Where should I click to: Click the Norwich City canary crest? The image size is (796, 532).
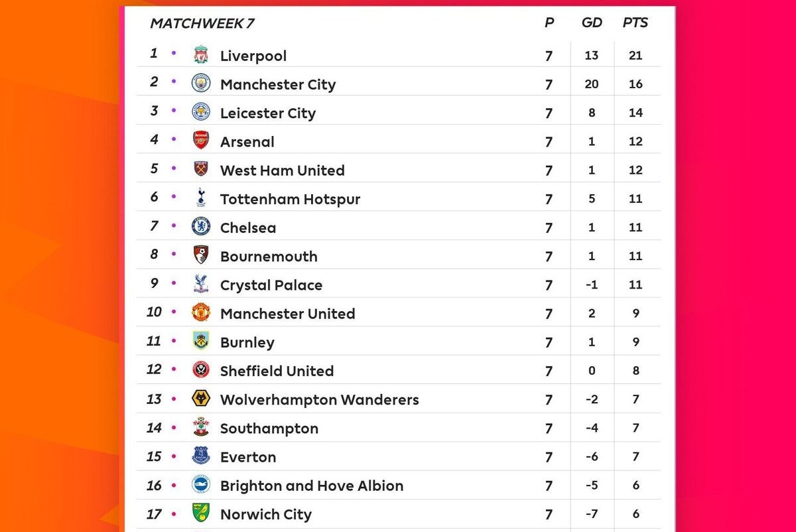point(201,513)
